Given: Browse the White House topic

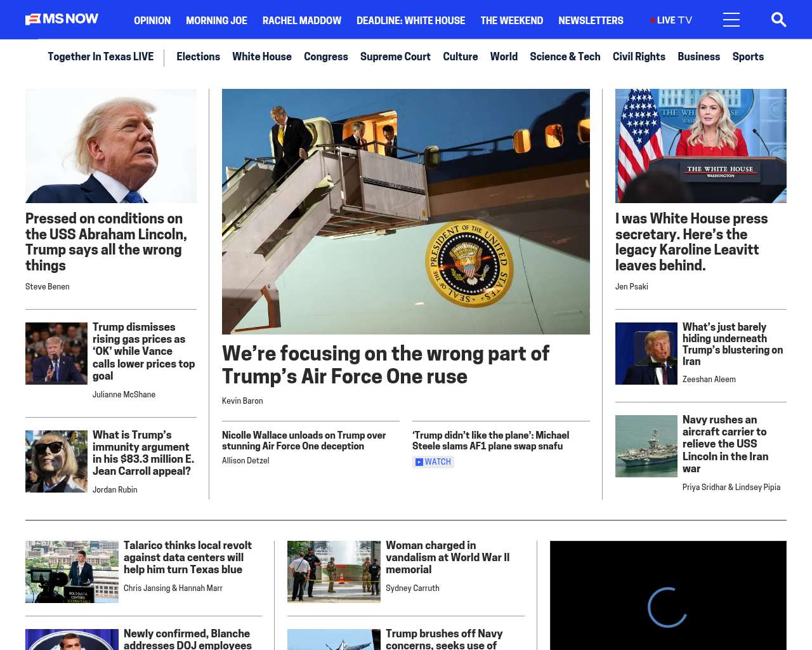Looking at the screenshot, I should tap(262, 56).
